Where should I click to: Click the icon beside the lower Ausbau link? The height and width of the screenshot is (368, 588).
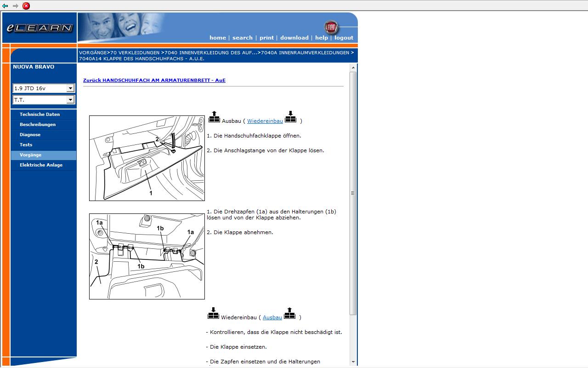click(x=289, y=313)
